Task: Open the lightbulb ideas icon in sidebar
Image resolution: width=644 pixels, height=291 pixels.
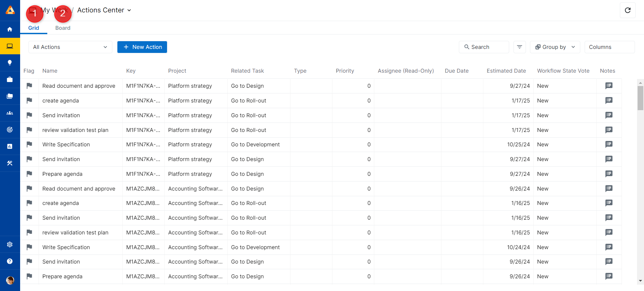Action: tap(10, 63)
